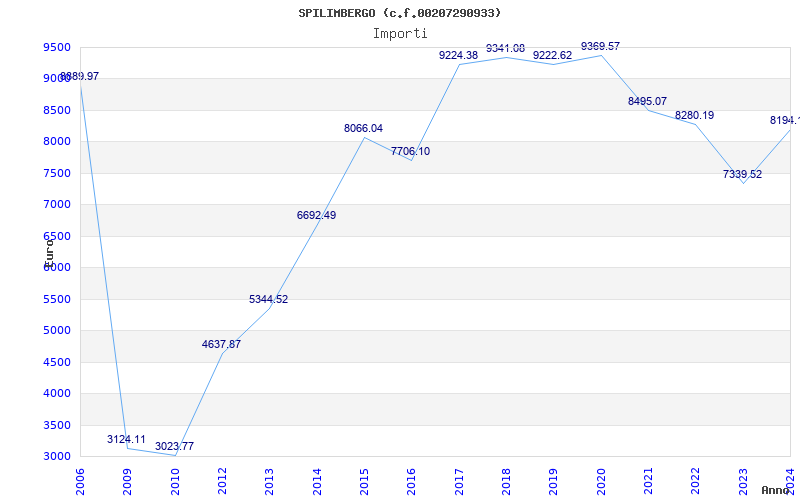The height and width of the screenshot is (500, 800).
Task: Click the Anno x-axis title
Action: pos(775,490)
